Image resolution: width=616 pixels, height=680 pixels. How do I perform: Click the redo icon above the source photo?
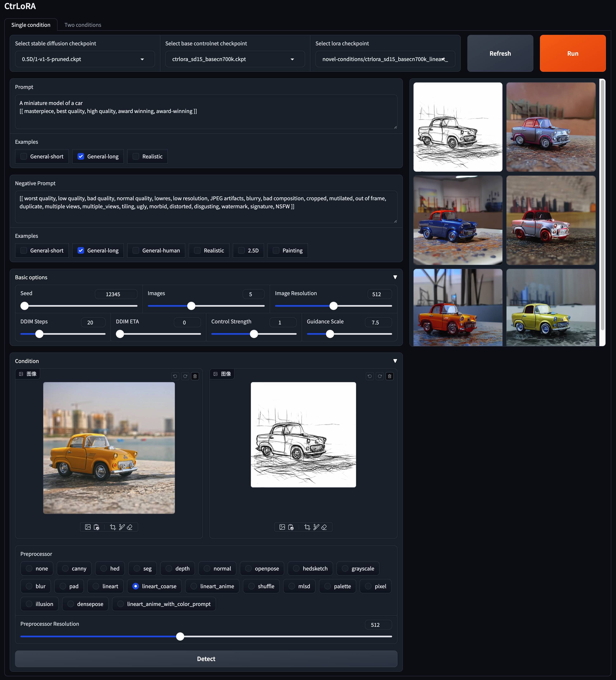[x=185, y=376]
